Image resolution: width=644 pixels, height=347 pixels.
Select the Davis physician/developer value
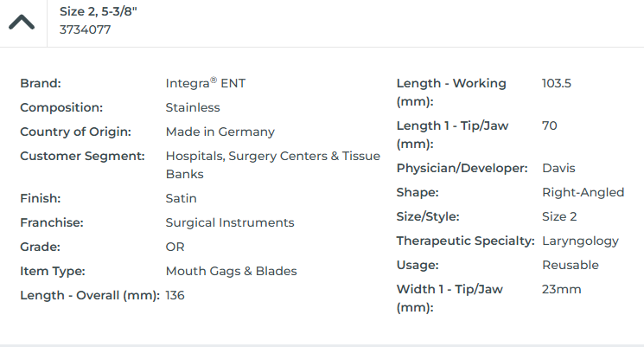click(558, 168)
